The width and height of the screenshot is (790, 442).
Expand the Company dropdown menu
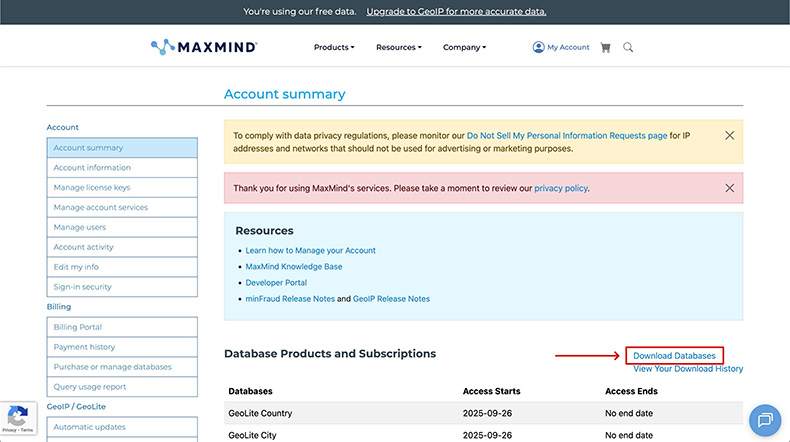(465, 47)
